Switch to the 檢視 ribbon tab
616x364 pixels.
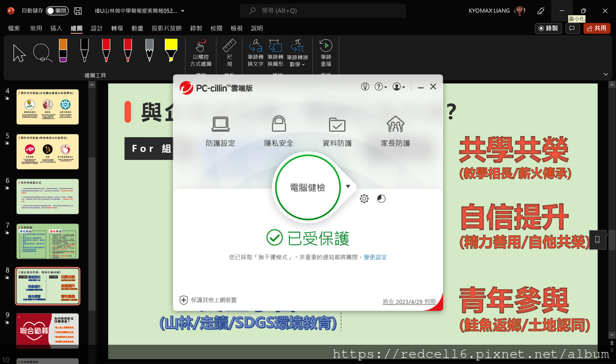pos(236,28)
